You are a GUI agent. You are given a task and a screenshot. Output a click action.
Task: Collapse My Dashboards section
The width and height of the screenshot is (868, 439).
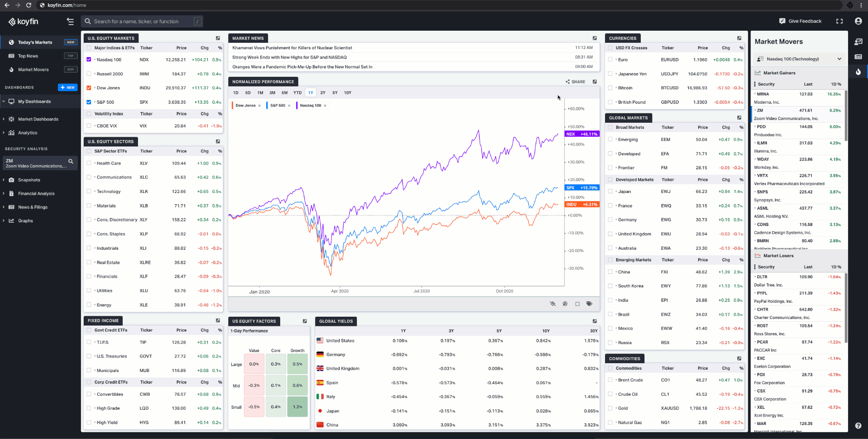click(3, 101)
